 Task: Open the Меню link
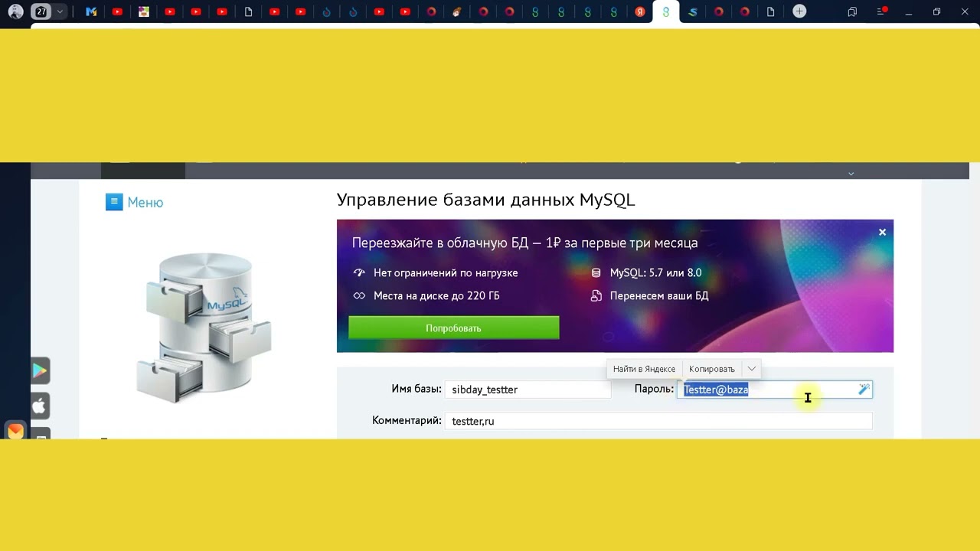[145, 202]
